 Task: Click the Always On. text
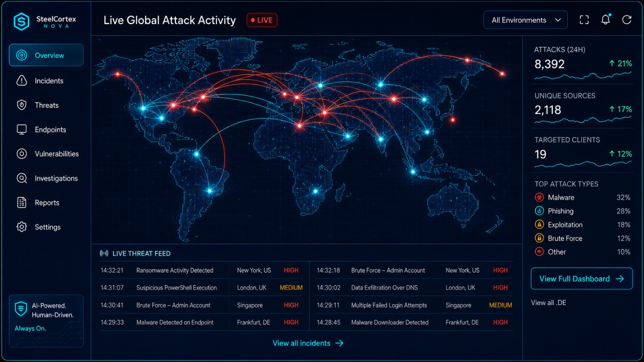pyautogui.click(x=30, y=328)
